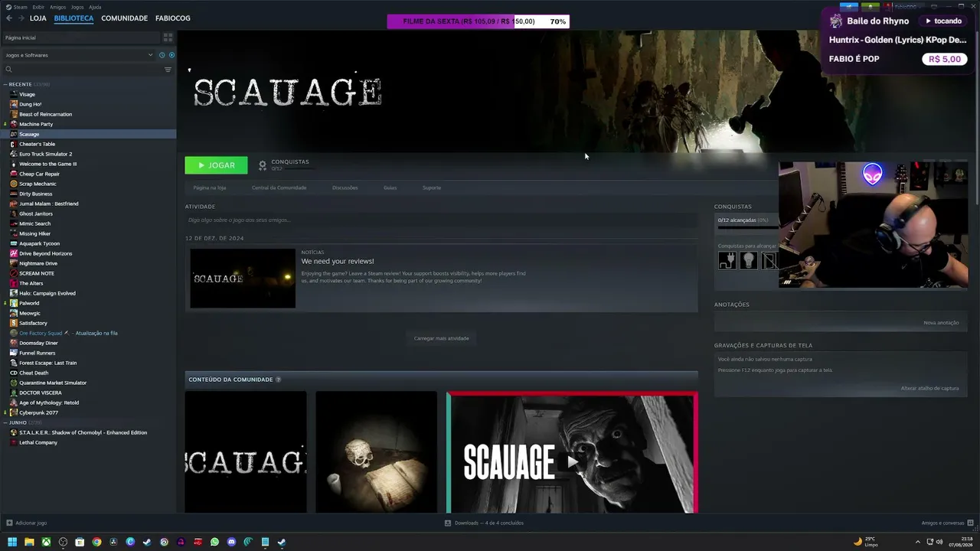Open the Scauage logo community thumbnail
The image size is (980, 551).
(246, 452)
